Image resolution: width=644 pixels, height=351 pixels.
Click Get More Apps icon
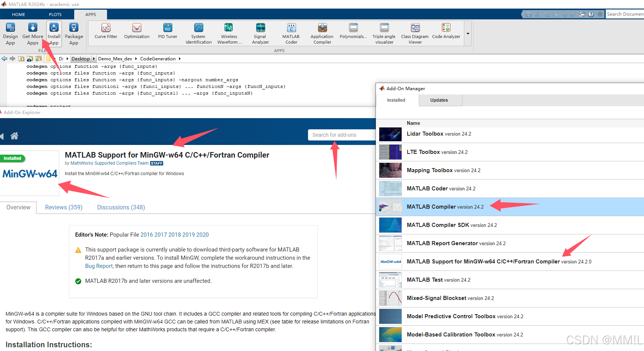pos(33,28)
